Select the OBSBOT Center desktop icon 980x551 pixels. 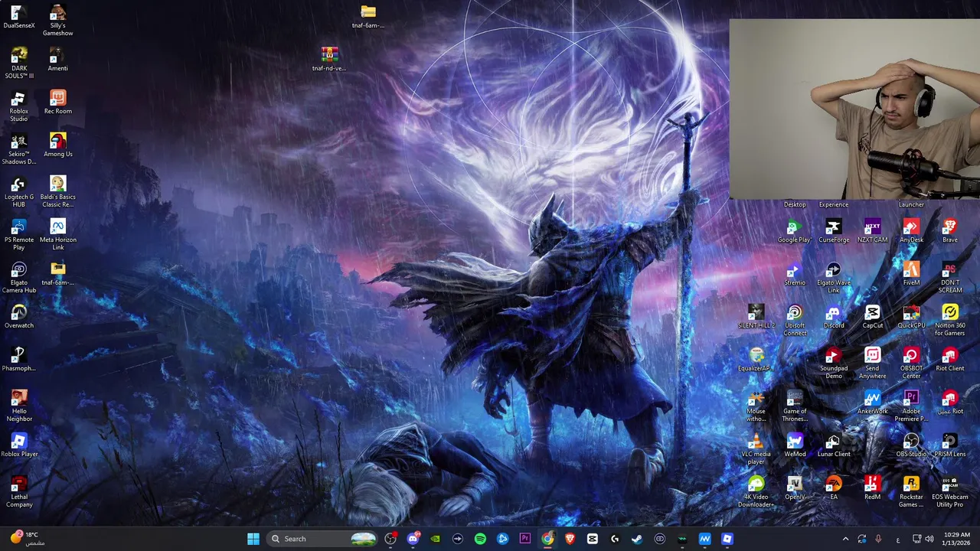point(911,364)
